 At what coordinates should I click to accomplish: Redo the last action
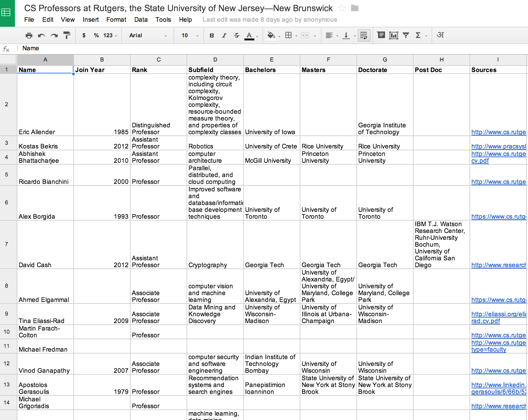tap(54, 35)
